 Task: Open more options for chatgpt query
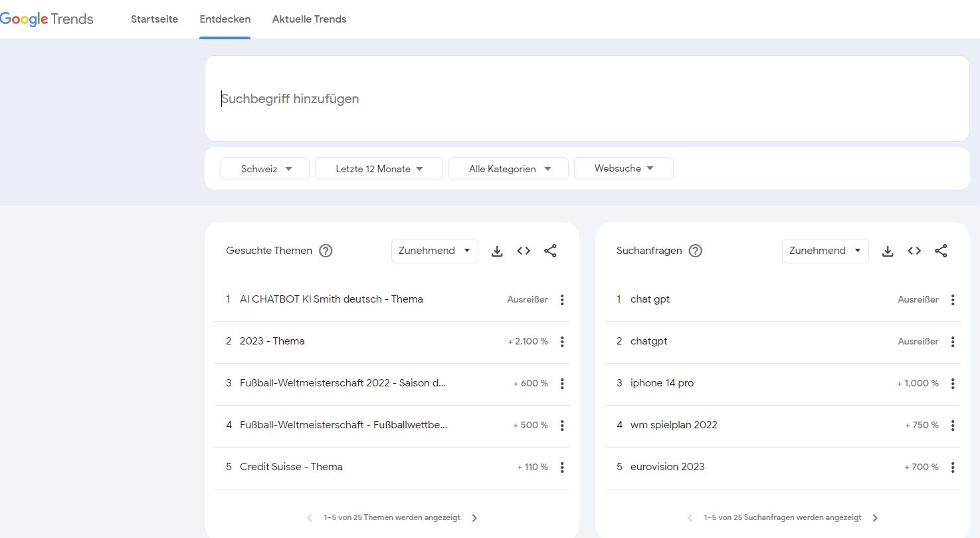coord(953,342)
